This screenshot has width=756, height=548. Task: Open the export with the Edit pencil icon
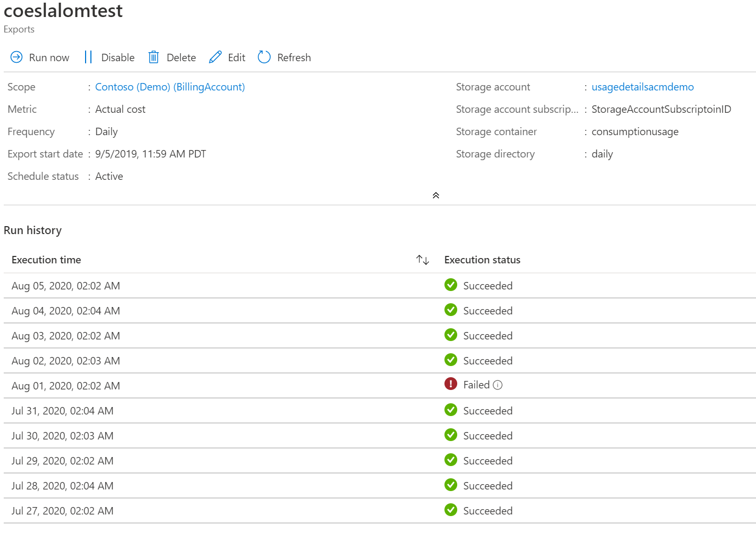215,57
